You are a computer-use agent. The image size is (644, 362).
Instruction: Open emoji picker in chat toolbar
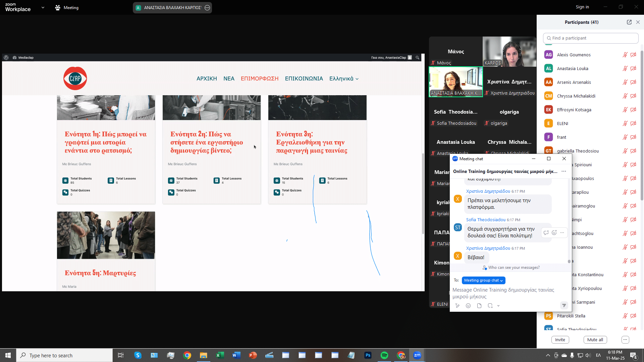(468, 306)
